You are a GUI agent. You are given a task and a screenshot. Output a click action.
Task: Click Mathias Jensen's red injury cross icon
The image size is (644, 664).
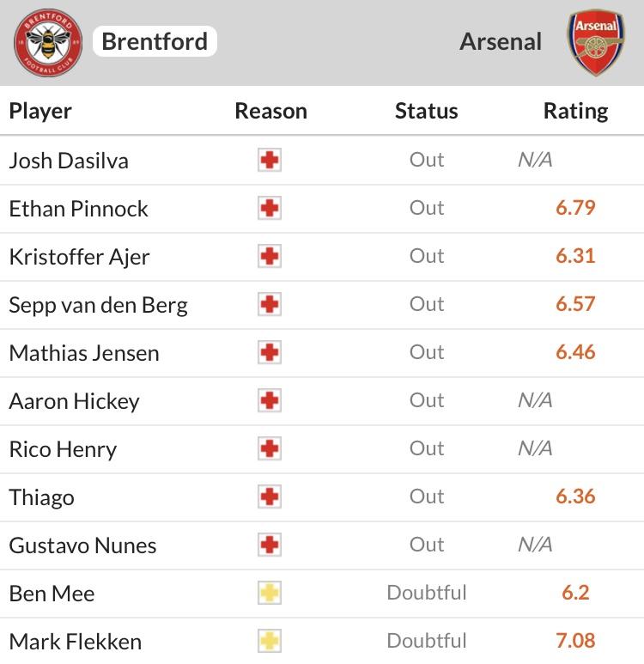point(270,352)
